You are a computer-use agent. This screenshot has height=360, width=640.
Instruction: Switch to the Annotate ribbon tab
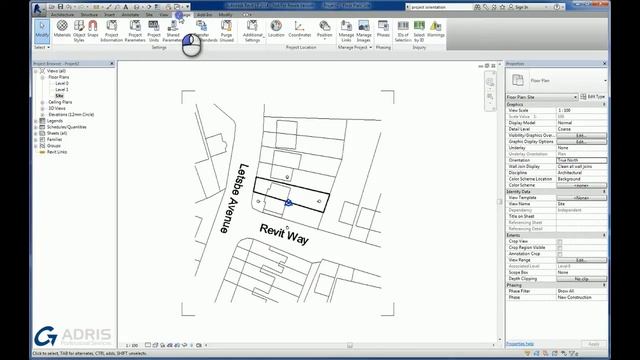[x=131, y=15]
